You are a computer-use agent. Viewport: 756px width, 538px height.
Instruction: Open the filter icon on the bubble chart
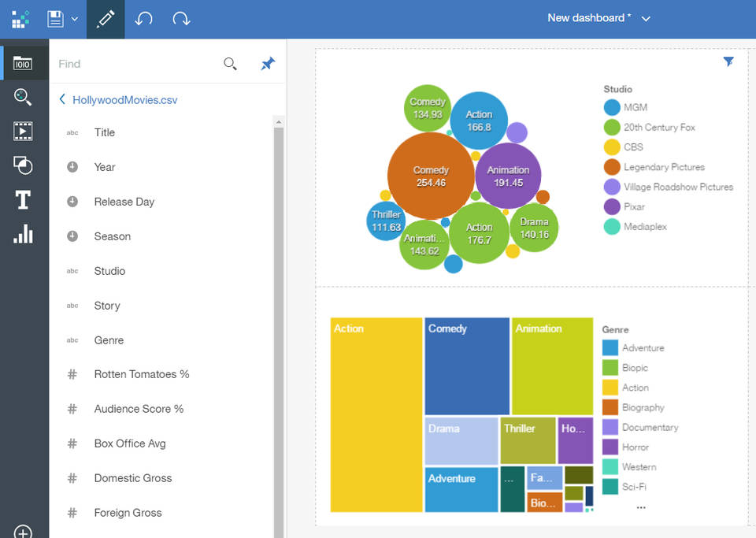[x=728, y=61]
